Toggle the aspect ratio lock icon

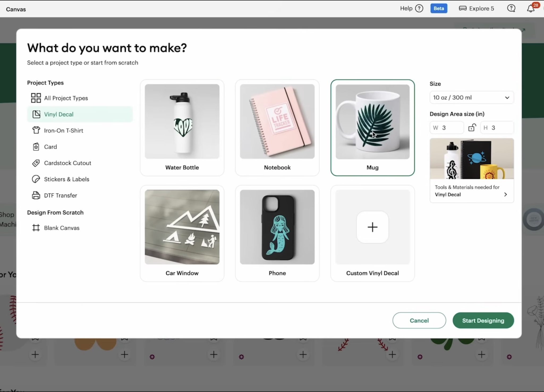point(472,128)
